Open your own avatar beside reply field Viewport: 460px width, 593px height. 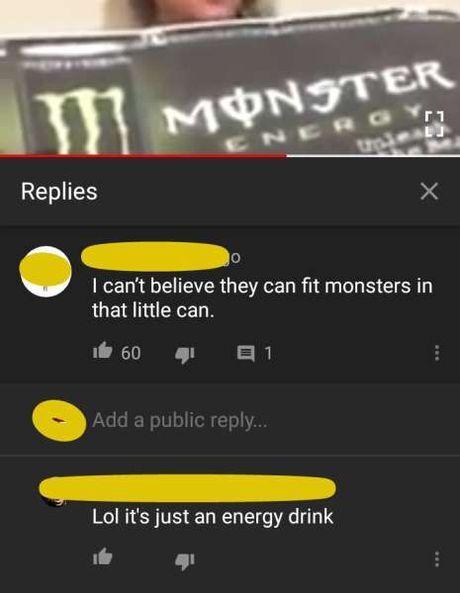coord(59,421)
